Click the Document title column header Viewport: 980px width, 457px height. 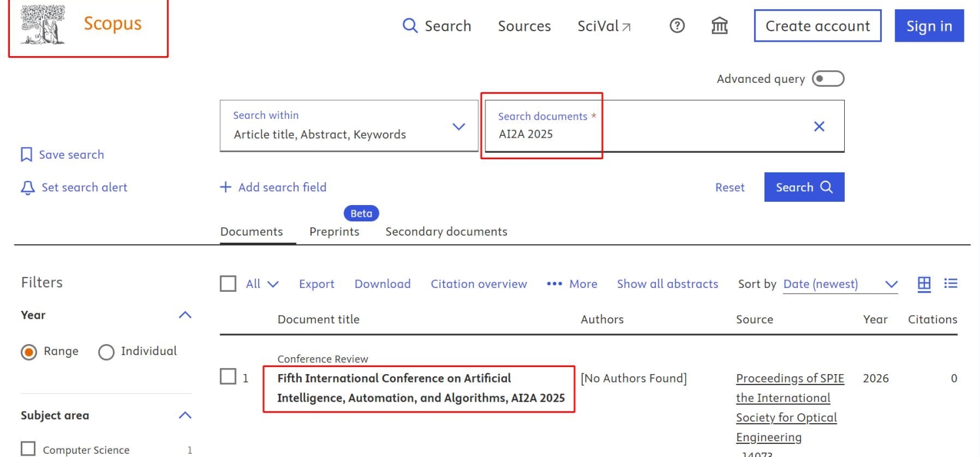point(318,319)
